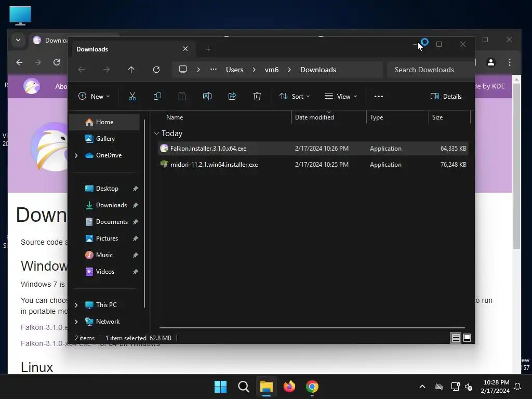Click Users in the address breadcrumb

coord(235,70)
